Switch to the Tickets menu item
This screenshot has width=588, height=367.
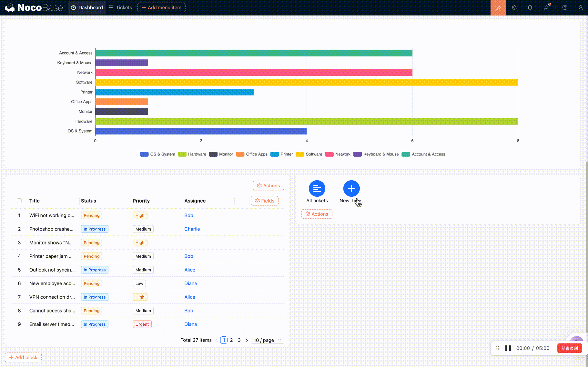click(120, 7)
